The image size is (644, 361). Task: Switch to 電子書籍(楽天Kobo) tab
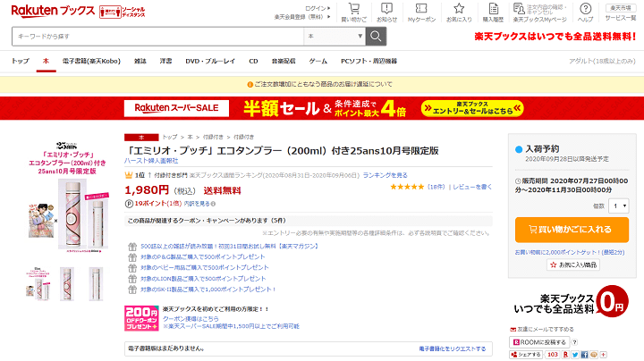pyautogui.click(x=91, y=61)
